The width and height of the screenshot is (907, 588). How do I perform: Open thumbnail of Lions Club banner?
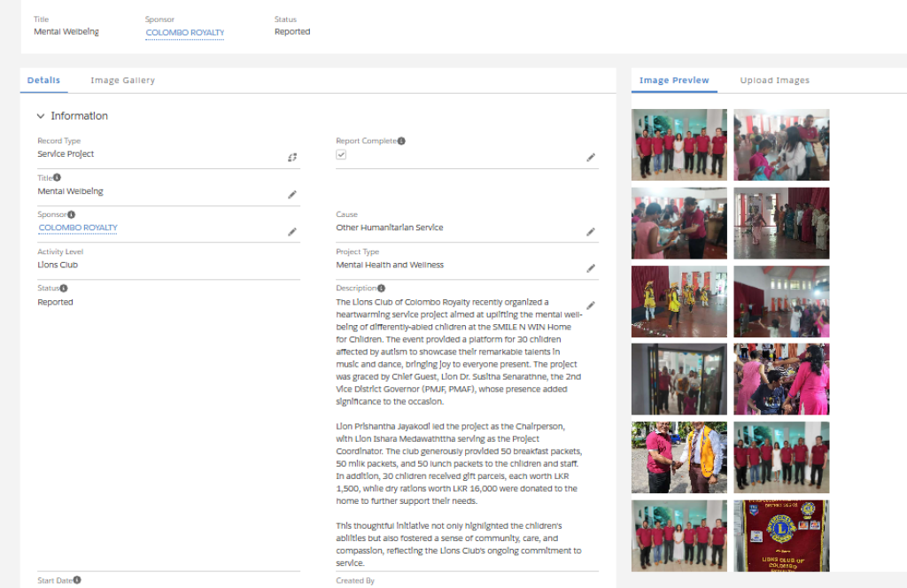[781, 536]
